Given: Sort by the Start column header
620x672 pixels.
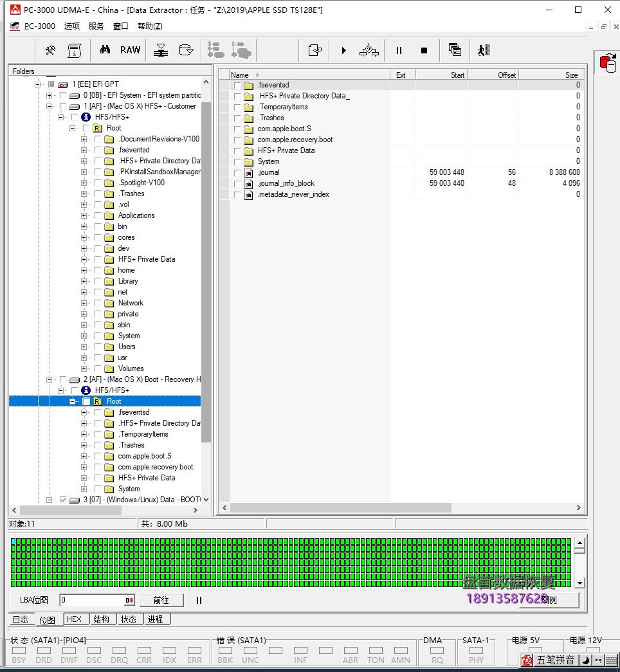Looking at the screenshot, I should (441, 75).
